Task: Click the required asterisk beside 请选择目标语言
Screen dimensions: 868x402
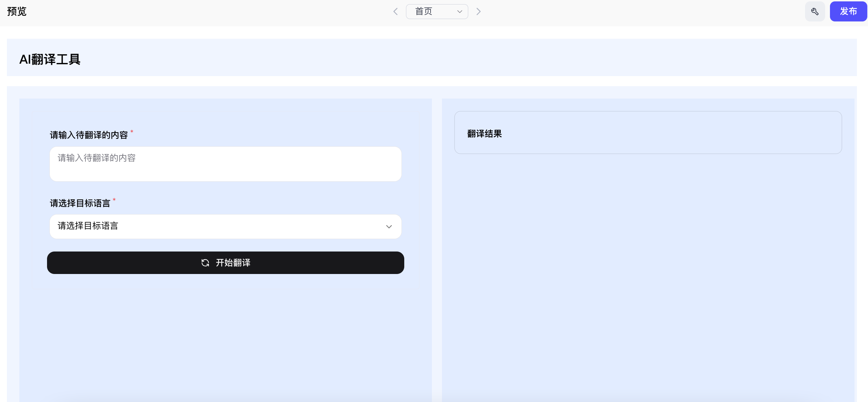Action: 114,200
